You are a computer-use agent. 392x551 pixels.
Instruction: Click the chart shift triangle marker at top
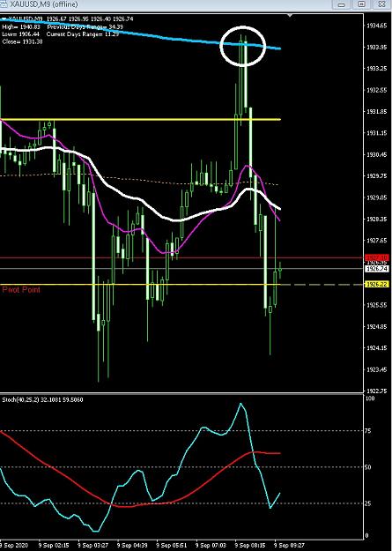pyautogui.click(x=290, y=16)
